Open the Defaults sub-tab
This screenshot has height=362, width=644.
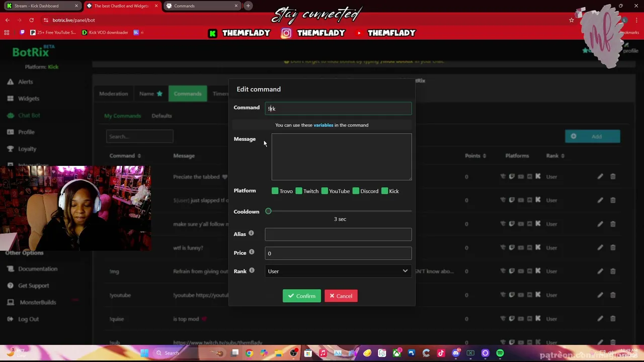click(x=162, y=116)
